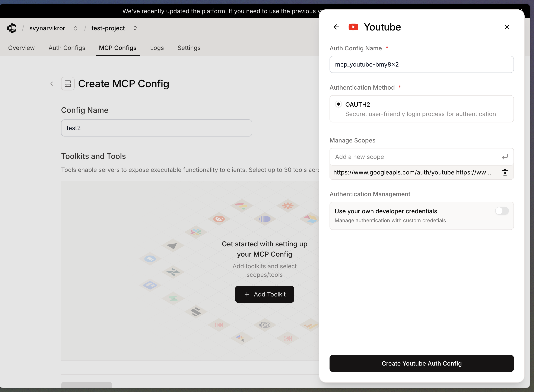Click the Add Toolkit button
Viewport: 534px width, 392px height.
[x=264, y=294]
